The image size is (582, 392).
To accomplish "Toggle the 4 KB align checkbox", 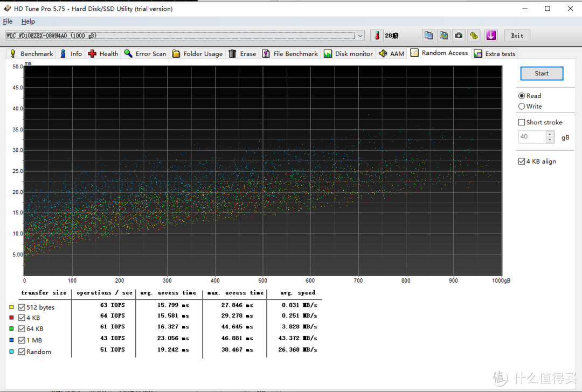I will pyautogui.click(x=522, y=161).
